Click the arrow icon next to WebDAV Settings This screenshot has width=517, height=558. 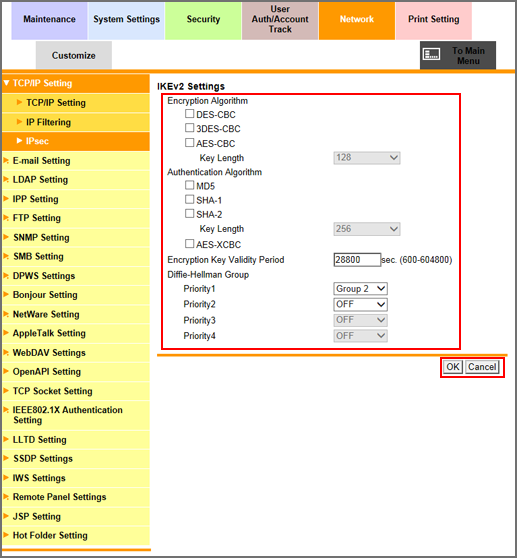pos(6,352)
